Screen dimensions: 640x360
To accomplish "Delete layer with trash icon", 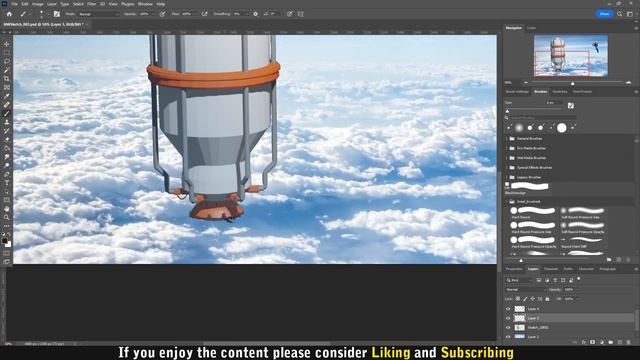I will [x=629, y=342].
